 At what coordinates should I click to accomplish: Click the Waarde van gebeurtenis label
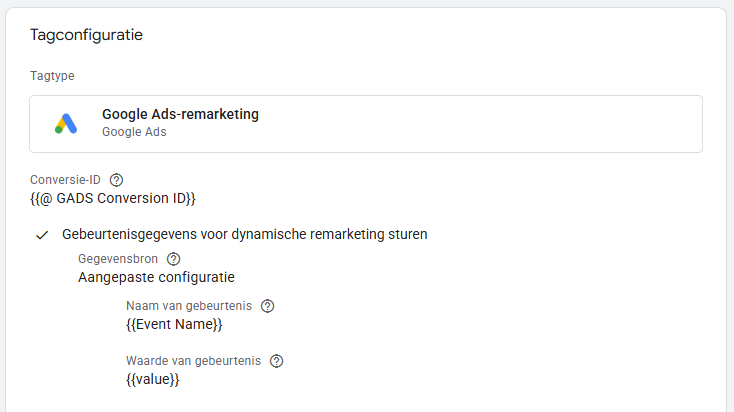[194, 361]
